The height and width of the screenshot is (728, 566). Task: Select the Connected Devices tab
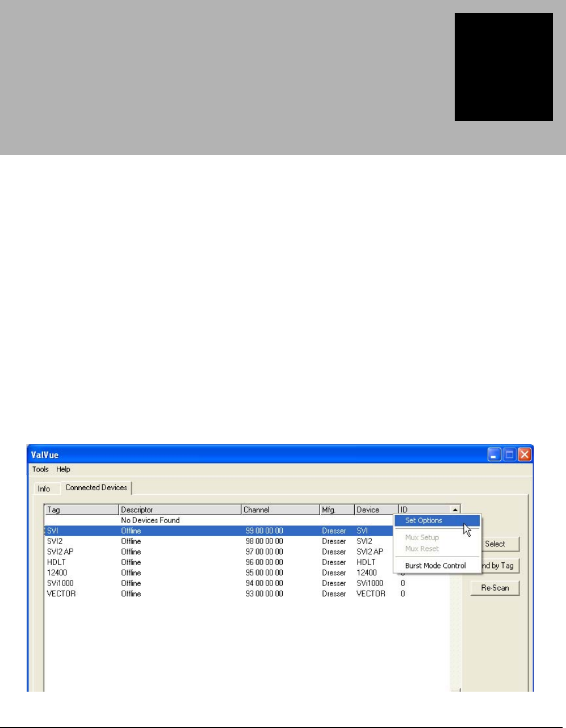[x=96, y=487]
